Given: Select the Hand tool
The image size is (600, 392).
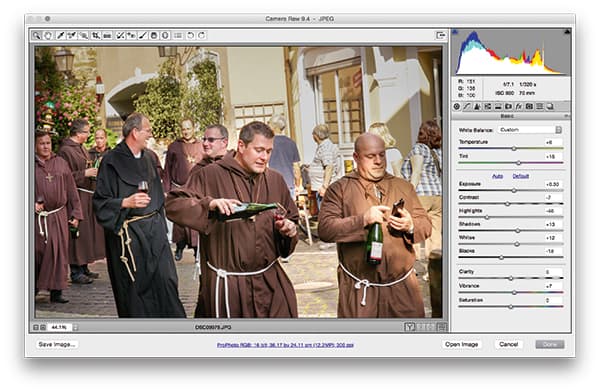Looking at the screenshot, I should (48, 36).
